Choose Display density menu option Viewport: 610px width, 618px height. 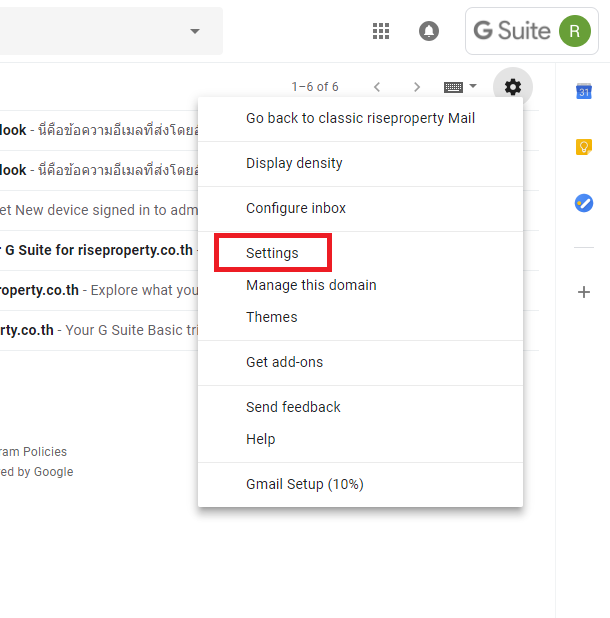coord(294,163)
